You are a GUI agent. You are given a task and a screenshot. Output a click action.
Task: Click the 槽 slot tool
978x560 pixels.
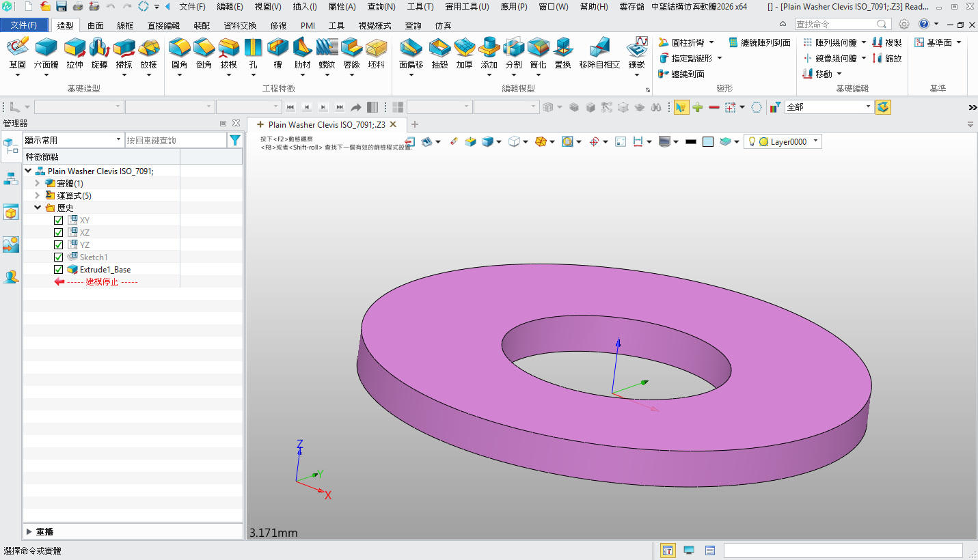coord(277,53)
